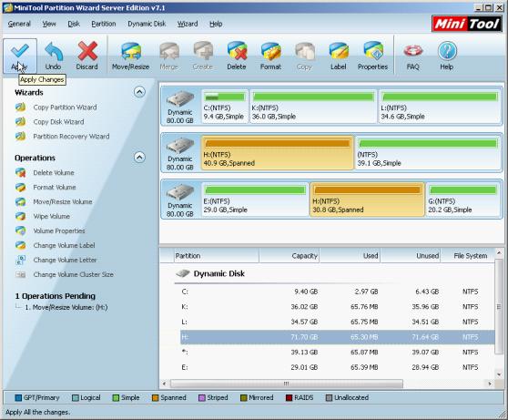Screen dimensions: 508x420
Task: Select the H:(NTFS) 30.8 GB spanned block
Action: point(367,200)
